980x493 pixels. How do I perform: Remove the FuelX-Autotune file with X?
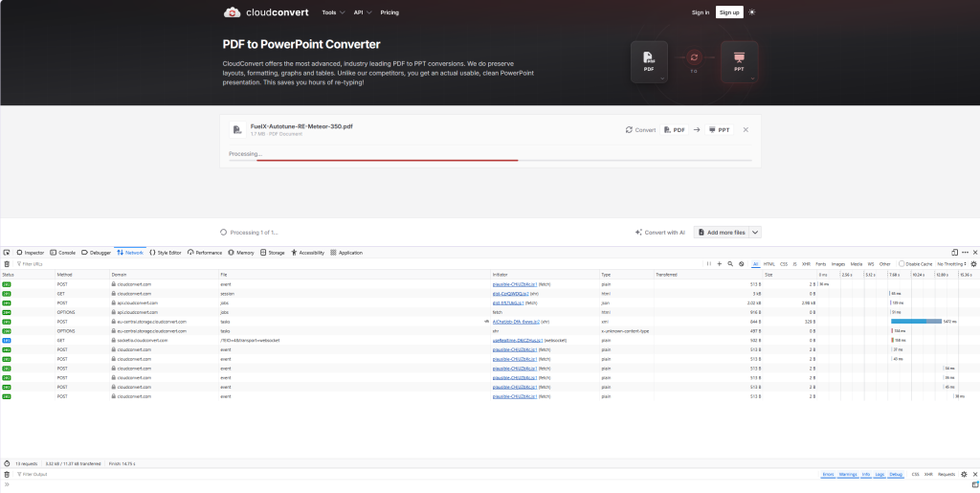tap(746, 130)
